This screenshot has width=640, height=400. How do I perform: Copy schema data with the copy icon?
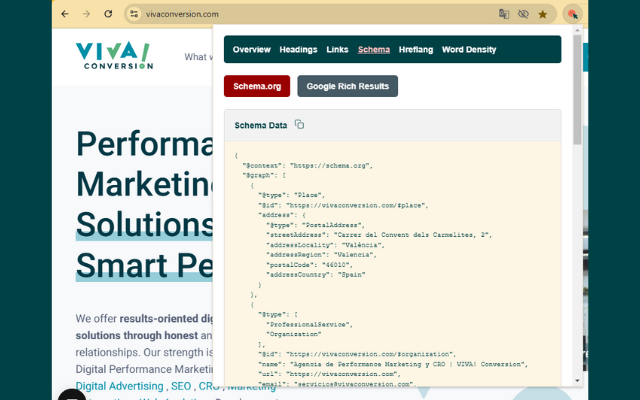coord(299,124)
